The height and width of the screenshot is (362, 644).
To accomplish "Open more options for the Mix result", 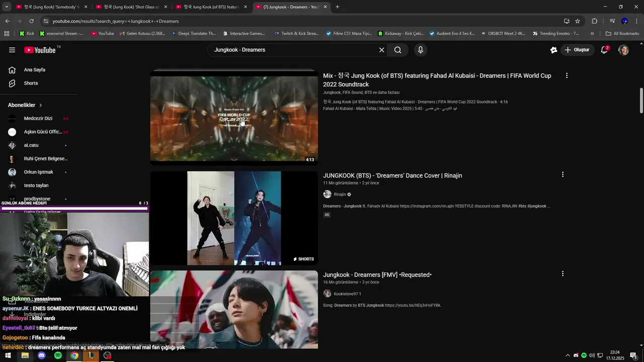I will pyautogui.click(x=567, y=75).
